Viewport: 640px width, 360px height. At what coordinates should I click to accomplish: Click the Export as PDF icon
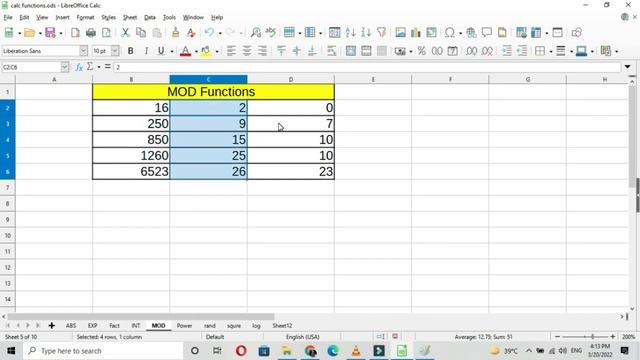[75, 33]
